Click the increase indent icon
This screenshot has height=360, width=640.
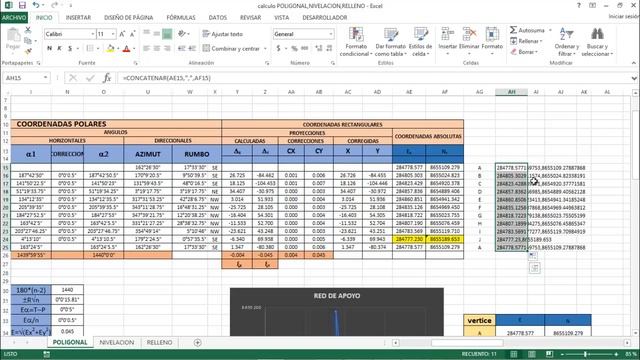(192, 49)
